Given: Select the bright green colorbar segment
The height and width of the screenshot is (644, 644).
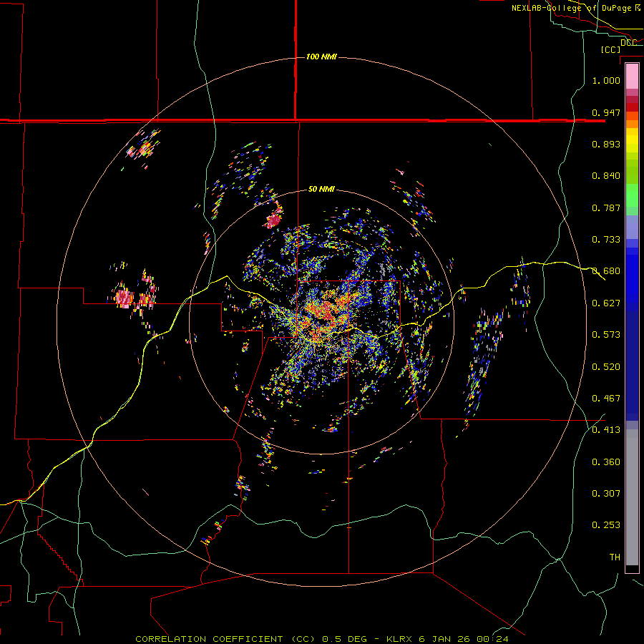Looking at the screenshot, I should (632, 195).
